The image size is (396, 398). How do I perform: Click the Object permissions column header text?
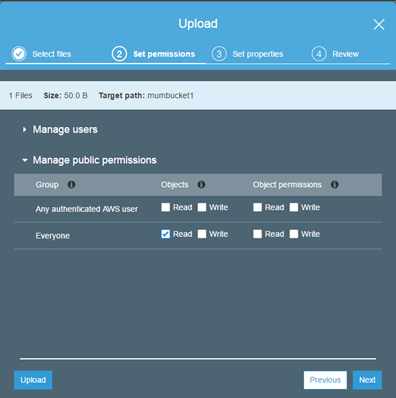click(x=287, y=185)
